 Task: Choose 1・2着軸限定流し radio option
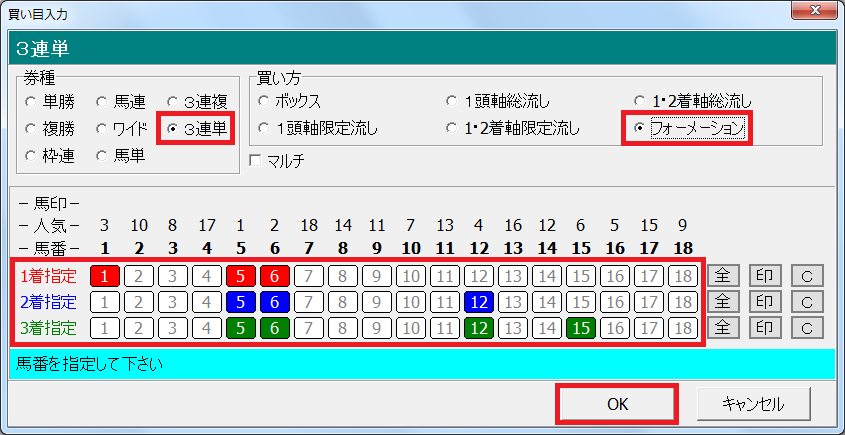coord(452,129)
